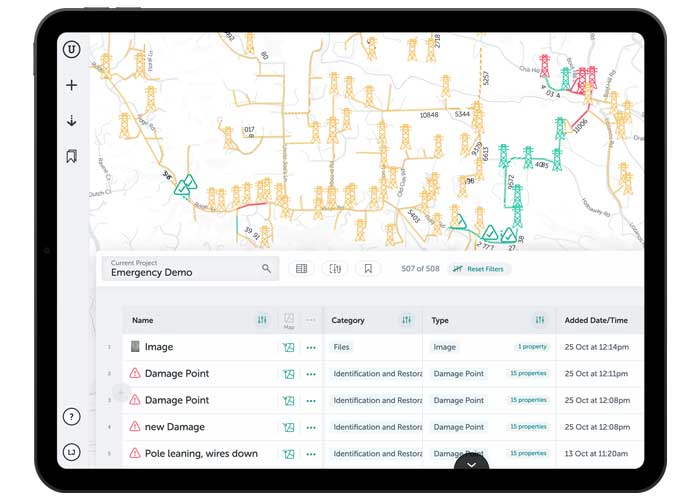Image resolution: width=700 pixels, height=500 pixels.
Task: Open more options for new Damage row
Action: click(x=311, y=428)
